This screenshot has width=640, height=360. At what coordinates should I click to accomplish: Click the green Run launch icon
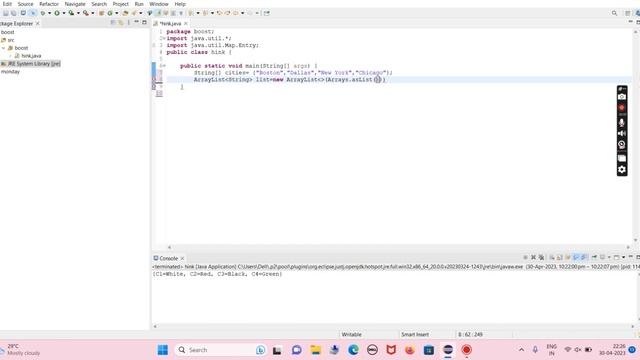tap(57, 13)
